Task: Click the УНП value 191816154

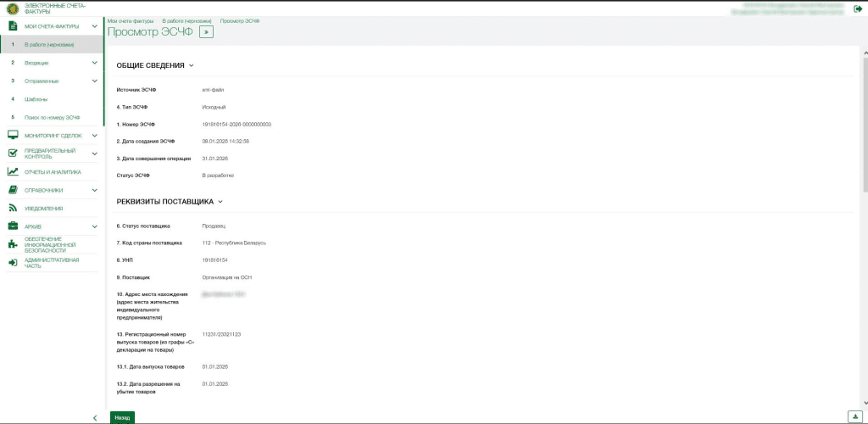Action: 215,260
